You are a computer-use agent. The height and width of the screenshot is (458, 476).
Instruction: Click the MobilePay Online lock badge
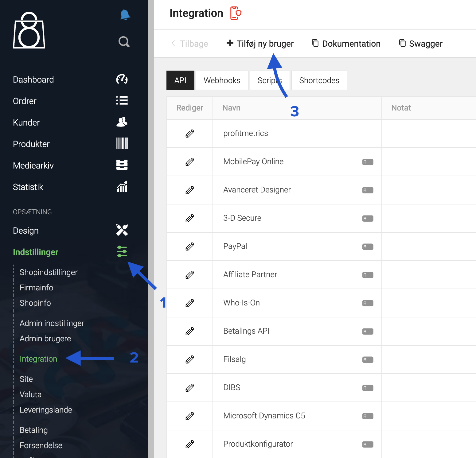click(368, 162)
